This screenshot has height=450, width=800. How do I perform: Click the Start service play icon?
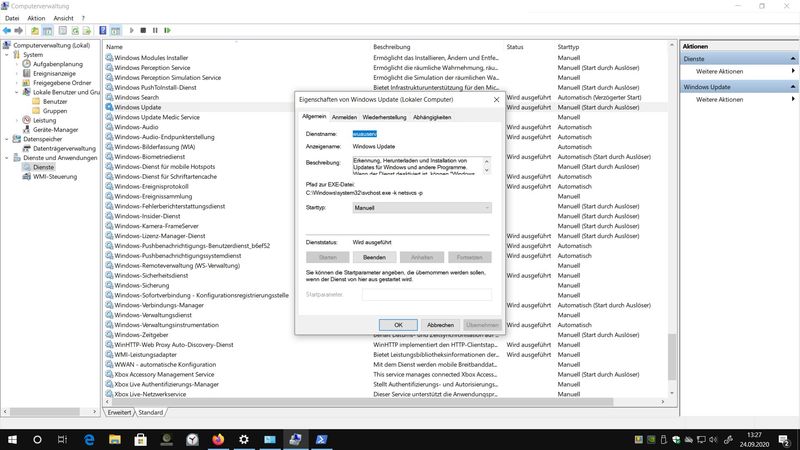click(132, 31)
